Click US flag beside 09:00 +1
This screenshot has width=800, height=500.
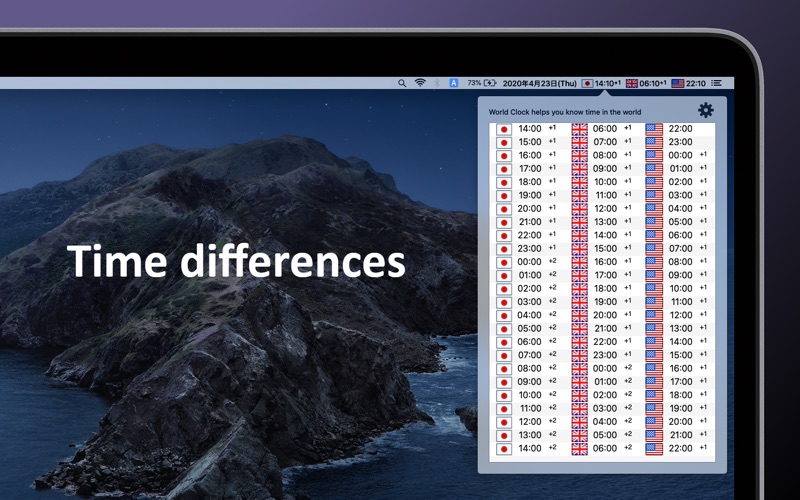click(654, 276)
